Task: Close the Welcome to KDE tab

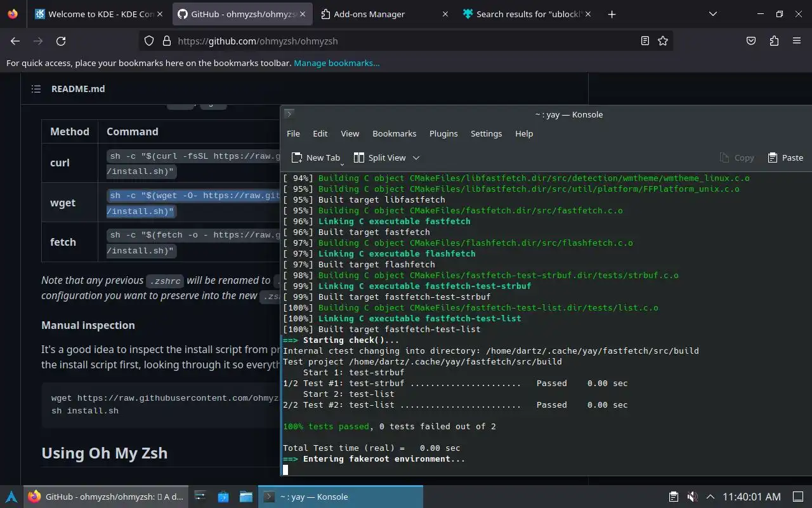Action: pos(159,14)
